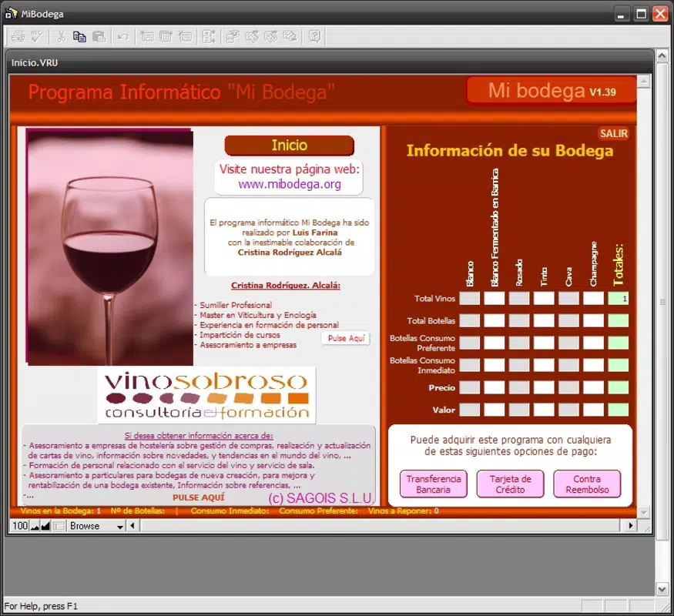Viewport: 674px width, 616px height.
Task: Choose Tarjeta de Crédito payment option
Action: [510, 484]
